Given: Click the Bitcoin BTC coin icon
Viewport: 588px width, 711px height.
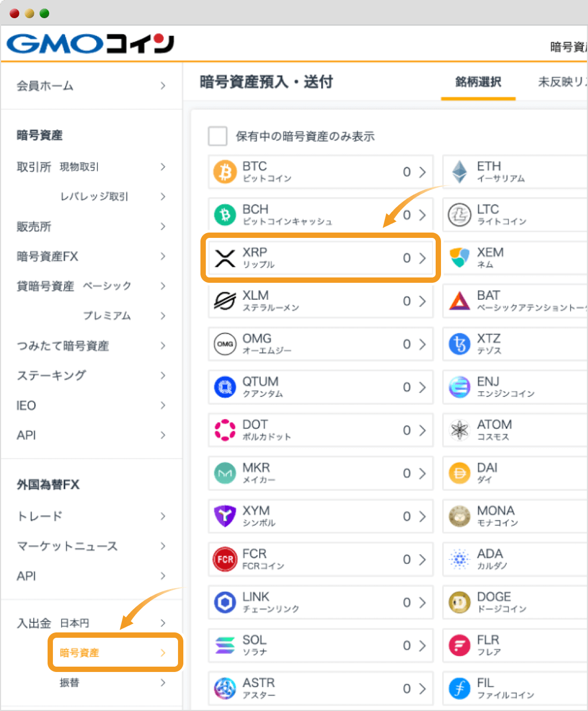Looking at the screenshot, I should point(225,172).
